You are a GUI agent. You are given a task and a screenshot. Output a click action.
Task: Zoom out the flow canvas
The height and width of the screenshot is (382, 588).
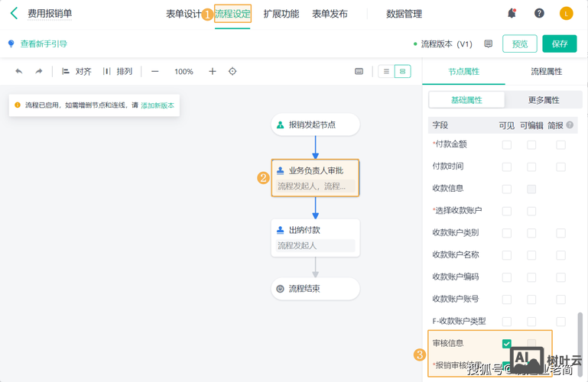click(x=155, y=71)
